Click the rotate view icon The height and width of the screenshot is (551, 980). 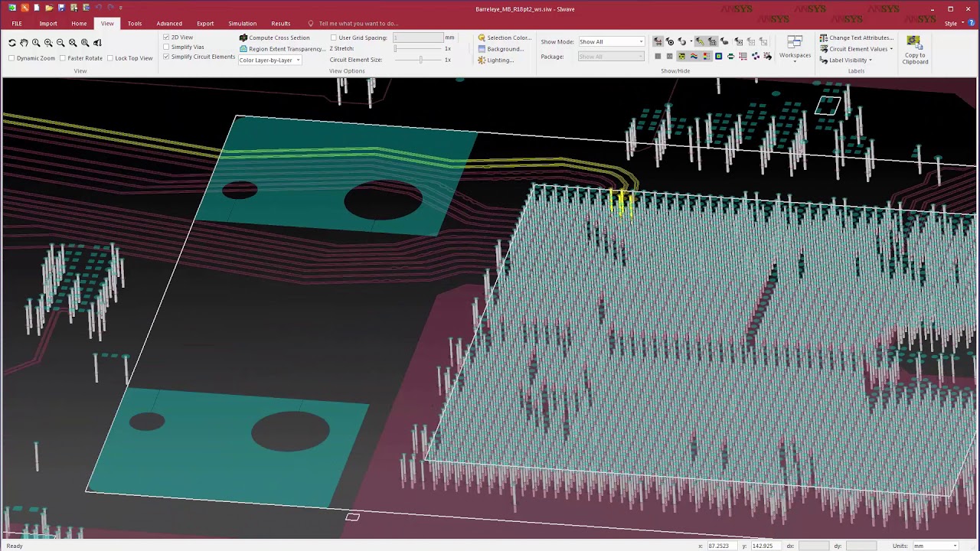pyautogui.click(x=12, y=43)
